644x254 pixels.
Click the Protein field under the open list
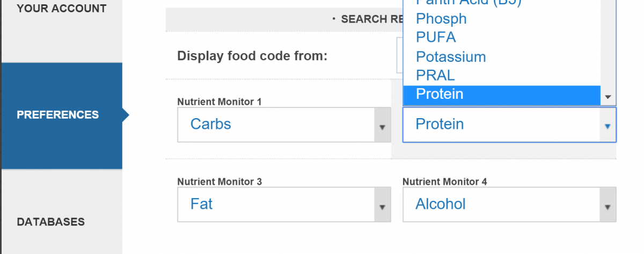pyautogui.click(x=501, y=125)
